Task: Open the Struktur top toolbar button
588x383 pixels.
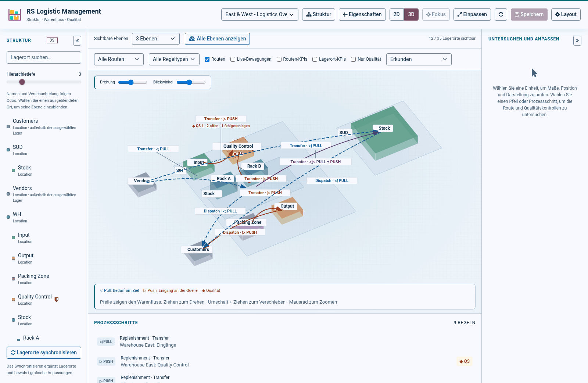Action: (x=319, y=14)
